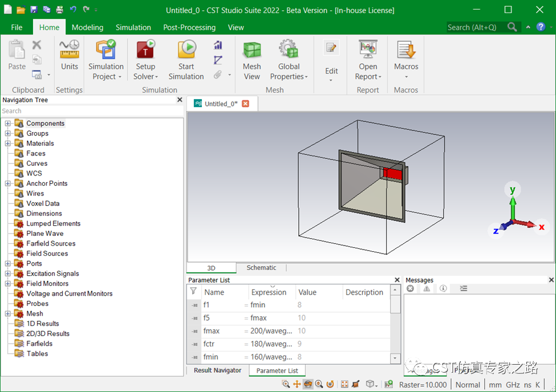
Task: Click the warning filter icon in Messages
Action: (x=427, y=288)
